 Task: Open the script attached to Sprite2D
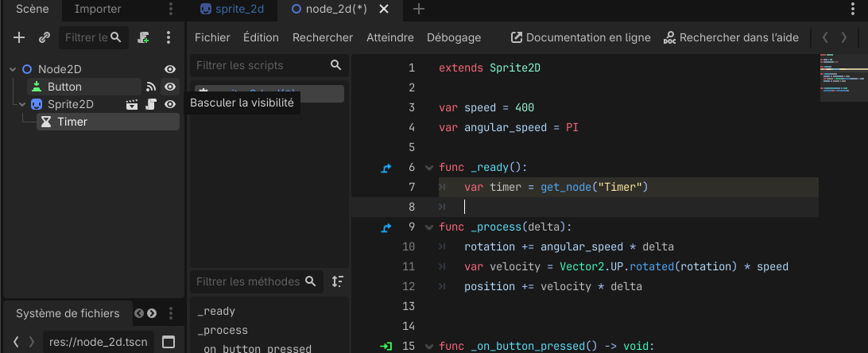tap(151, 104)
